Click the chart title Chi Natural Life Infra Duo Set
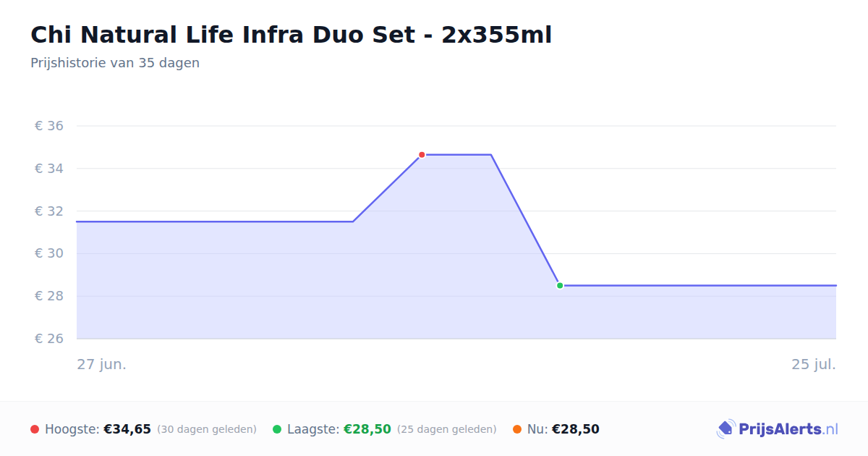 coord(291,35)
